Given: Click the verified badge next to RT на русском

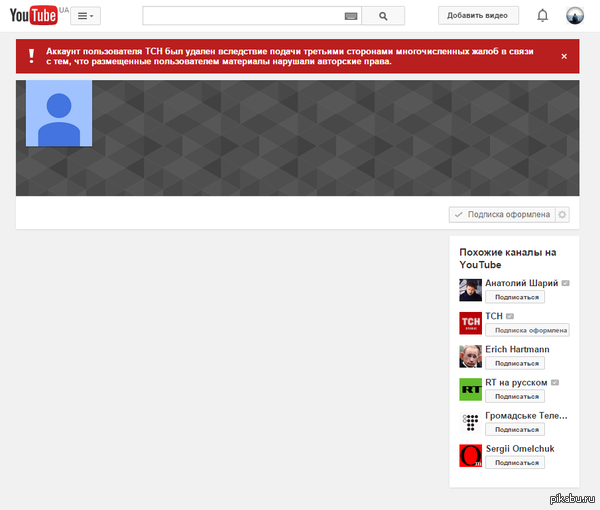Looking at the screenshot, I should (x=555, y=383).
